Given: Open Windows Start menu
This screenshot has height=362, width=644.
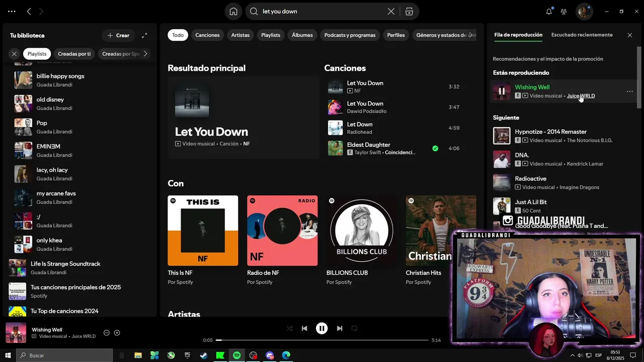Looking at the screenshot, I should point(8,355).
